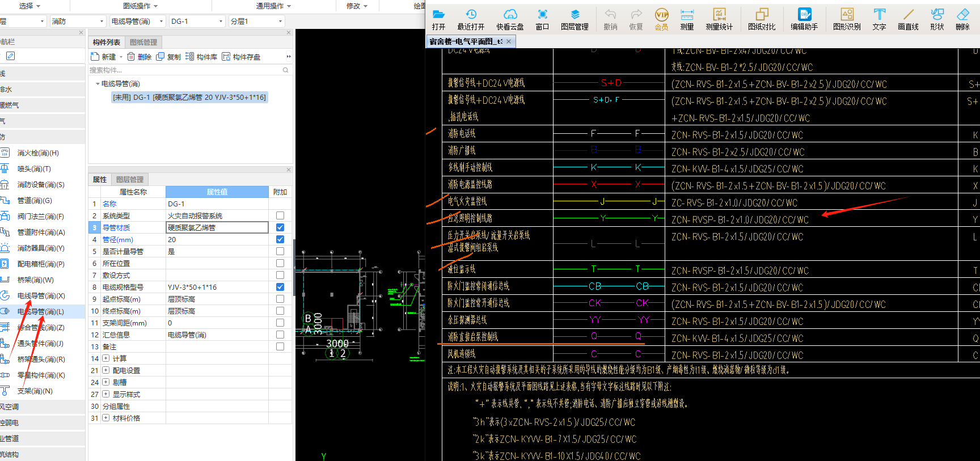The image size is (980, 461).
Task: Click the 删除 eraser icon in CAD viewer
Action: [962, 19]
